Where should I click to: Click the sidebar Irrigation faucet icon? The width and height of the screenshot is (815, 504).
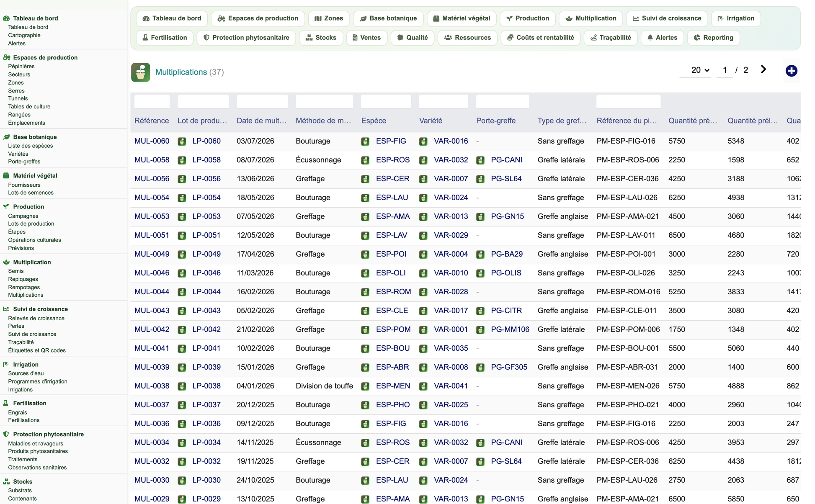coord(6,365)
